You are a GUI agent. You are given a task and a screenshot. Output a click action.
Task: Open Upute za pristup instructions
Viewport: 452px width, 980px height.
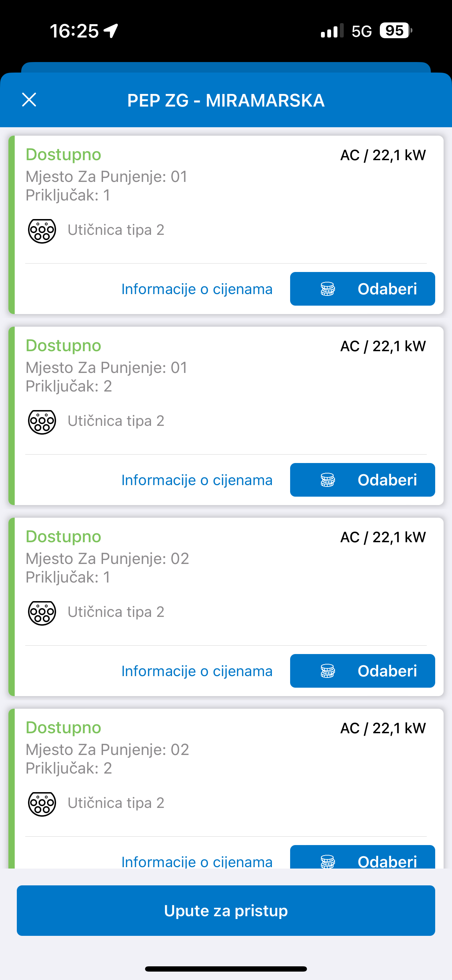226,910
